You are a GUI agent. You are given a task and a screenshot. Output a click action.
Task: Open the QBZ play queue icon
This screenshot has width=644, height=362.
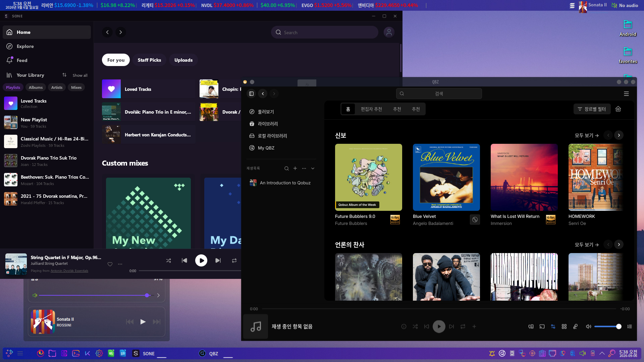(630, 326)
